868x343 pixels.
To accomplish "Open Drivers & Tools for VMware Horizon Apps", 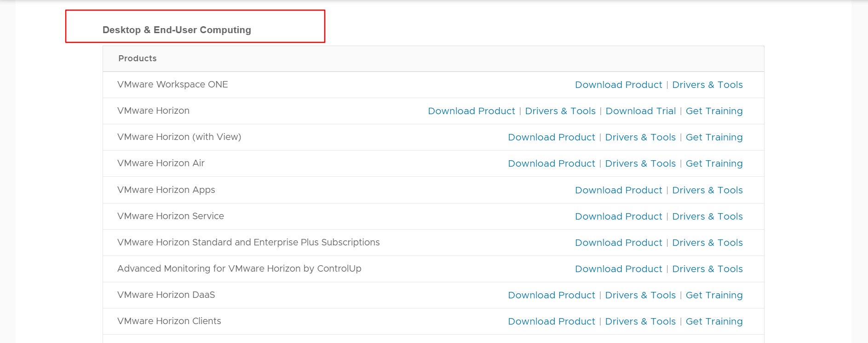I will point(707,190).
